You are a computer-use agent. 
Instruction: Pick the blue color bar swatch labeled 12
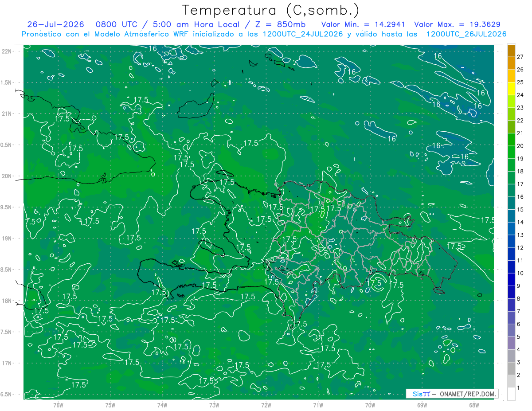[511, 242]
